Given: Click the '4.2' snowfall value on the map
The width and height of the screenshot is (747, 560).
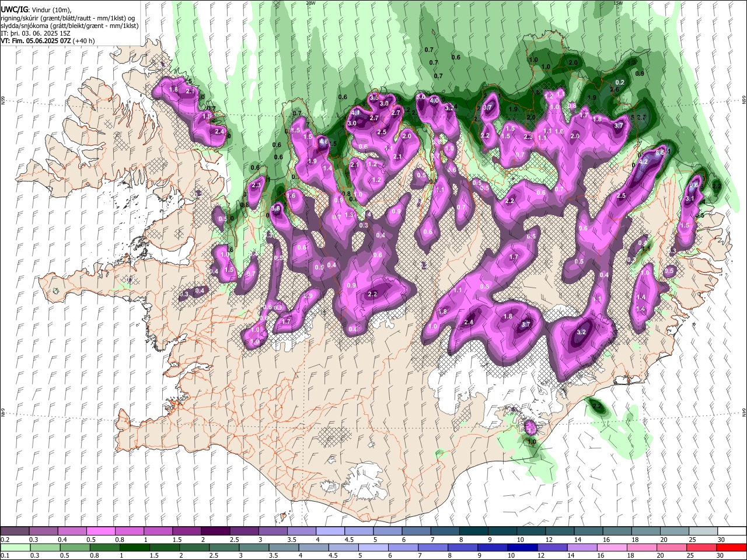Looking at the screenshot, I should (x=644, y=162).
